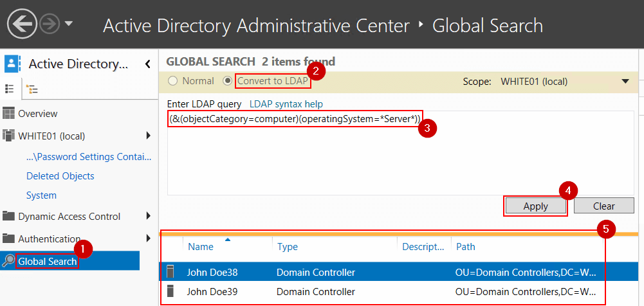The height and width of the screenshot is (306, 644).
Task: Click the Clear button
Action: (x=603, y=206)
